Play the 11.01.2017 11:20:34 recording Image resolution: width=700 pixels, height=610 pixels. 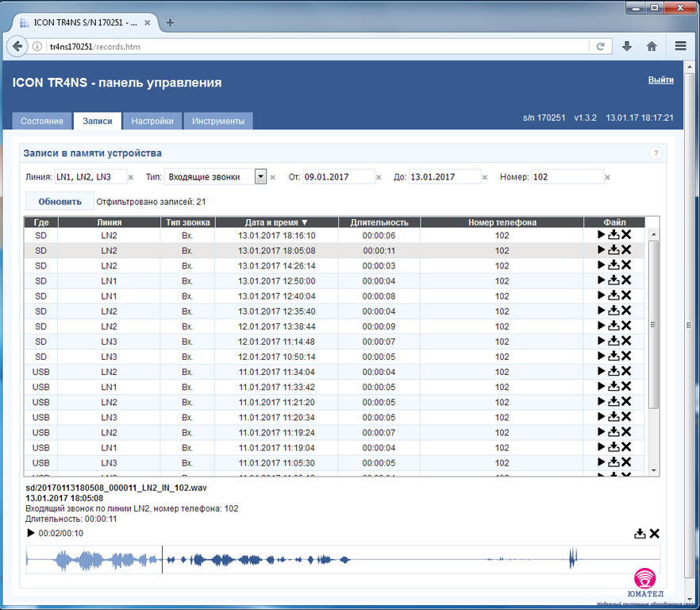(x=601, y=417)
